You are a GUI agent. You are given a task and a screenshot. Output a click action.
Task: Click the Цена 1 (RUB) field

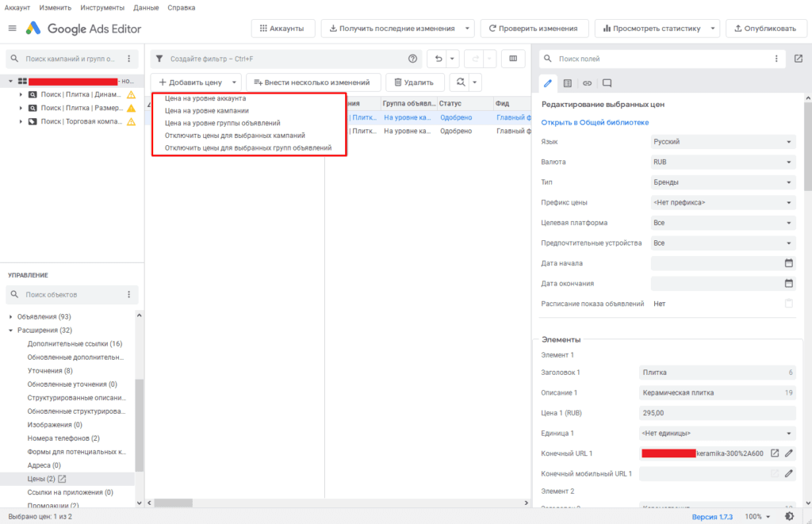tap(717, 413)
